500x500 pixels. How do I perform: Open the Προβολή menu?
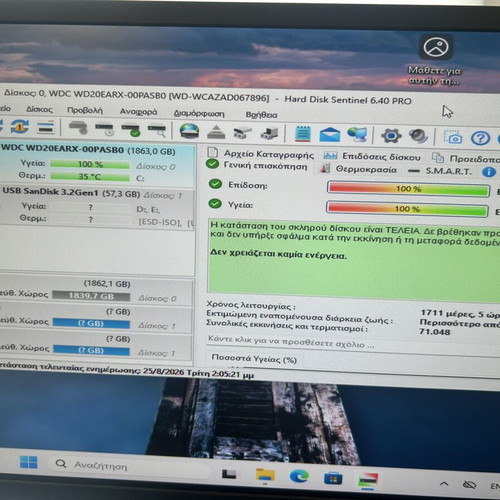[85, 110]
